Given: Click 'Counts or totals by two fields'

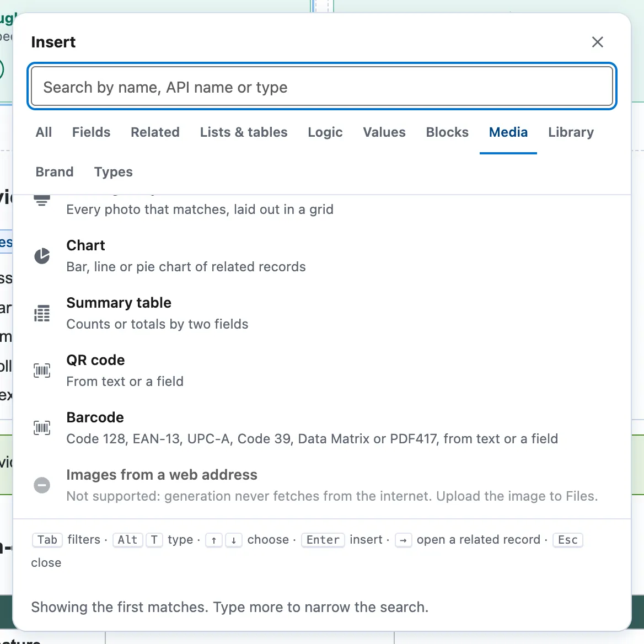Looking at the screenshot, I should point(157,324).
